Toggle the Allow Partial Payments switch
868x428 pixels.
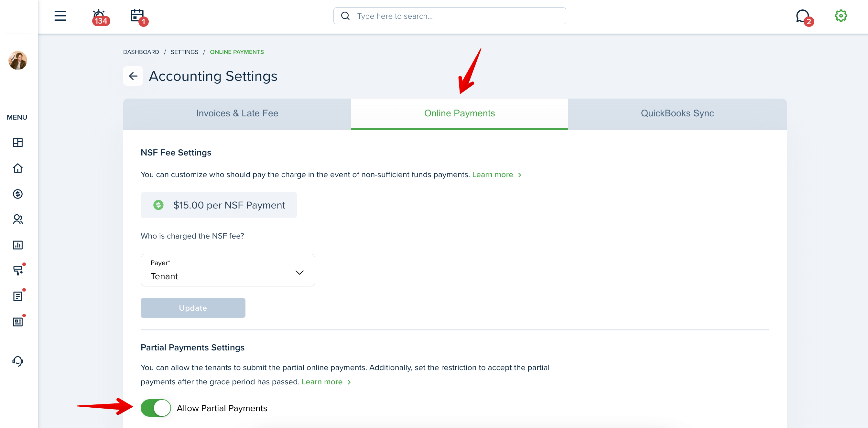tap(156, 408)
